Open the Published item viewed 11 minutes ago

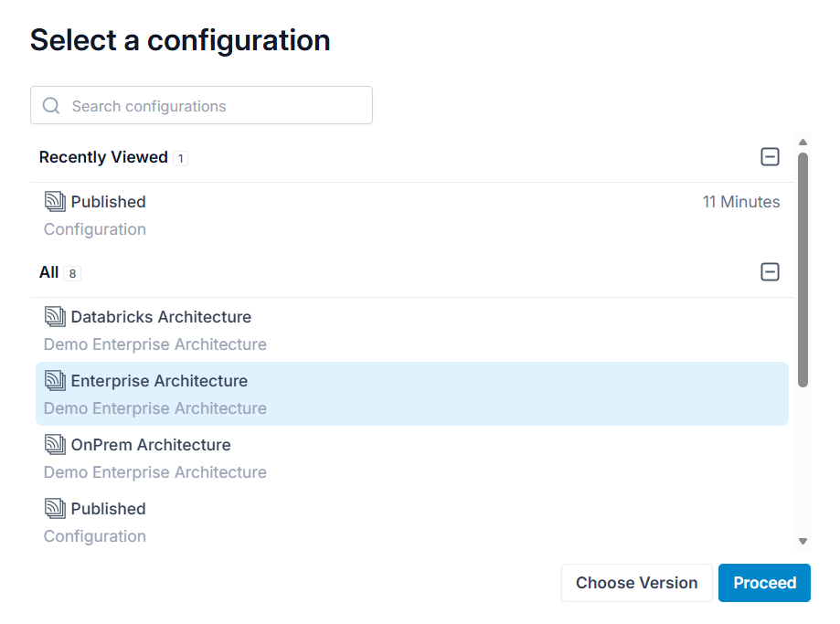pyautogui.click(x=412, y=215)
